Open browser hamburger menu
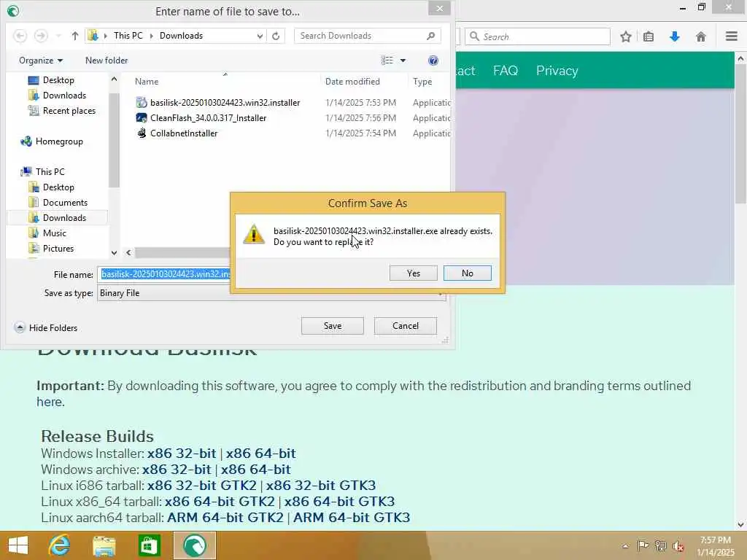 point(731,36)
